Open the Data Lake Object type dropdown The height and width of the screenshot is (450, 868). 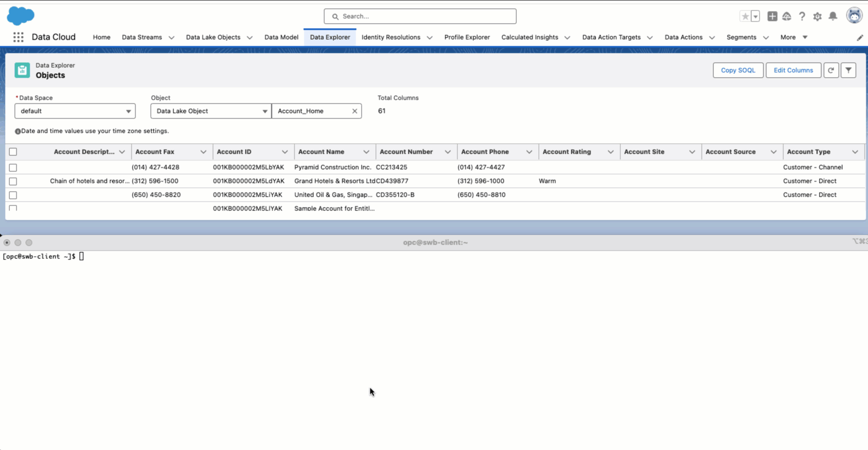tap(211, 111)
